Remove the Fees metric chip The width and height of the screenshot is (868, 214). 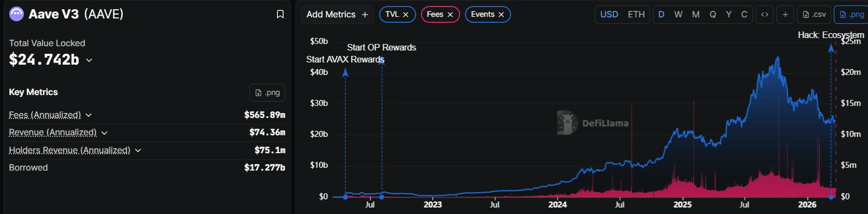(450, 15)
